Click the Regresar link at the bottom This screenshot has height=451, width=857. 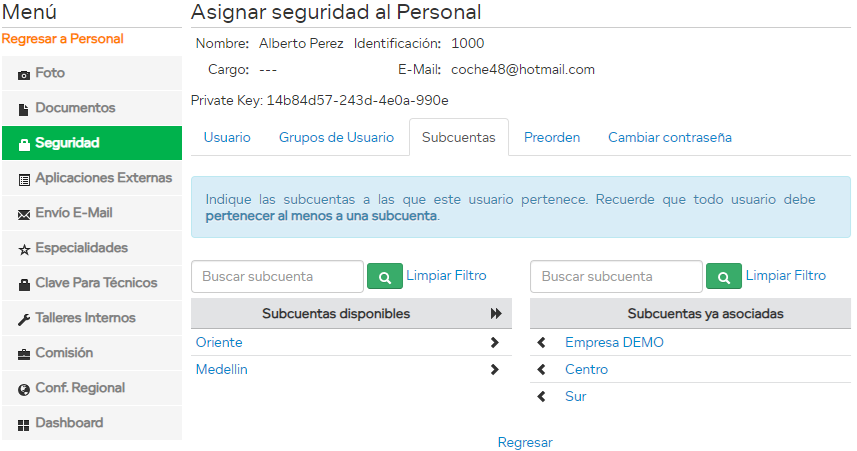tap(525, 442)
